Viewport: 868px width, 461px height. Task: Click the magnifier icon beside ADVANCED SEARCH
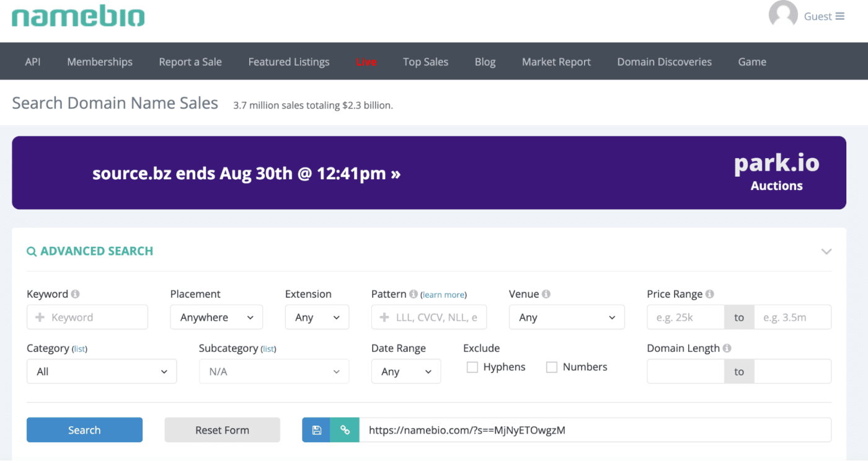pos(32,251)
